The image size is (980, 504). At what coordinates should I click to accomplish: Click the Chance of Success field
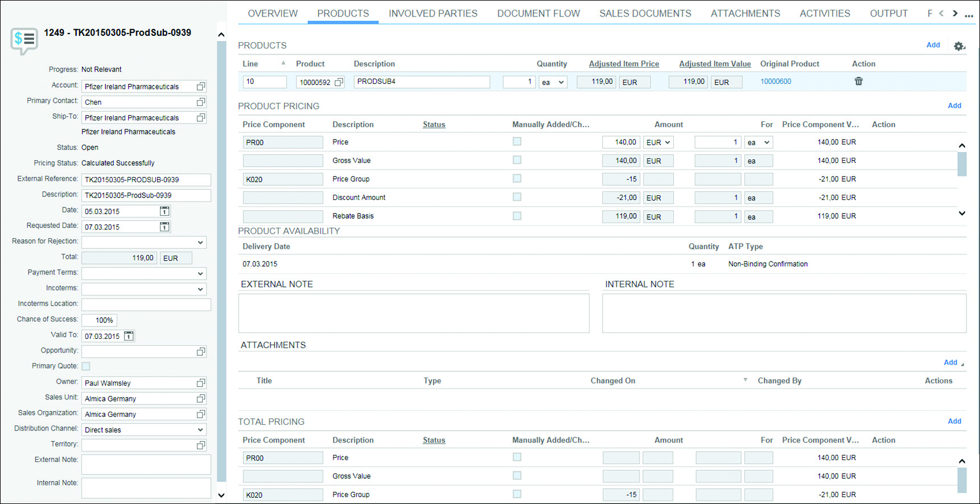pyautogui.click(x=100, y=321)
